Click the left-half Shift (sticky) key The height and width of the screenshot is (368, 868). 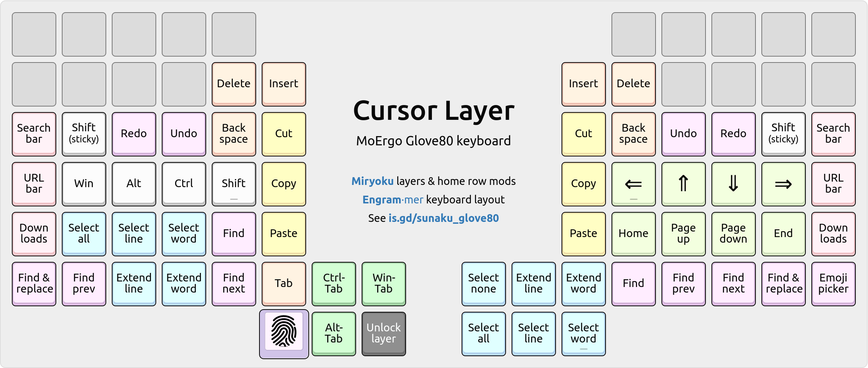(84, 134)
